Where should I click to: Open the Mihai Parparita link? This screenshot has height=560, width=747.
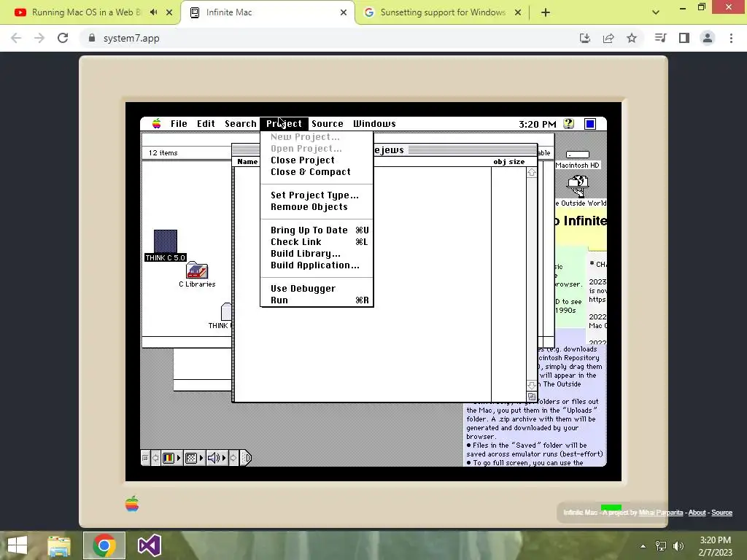click(x=661, y=513)
